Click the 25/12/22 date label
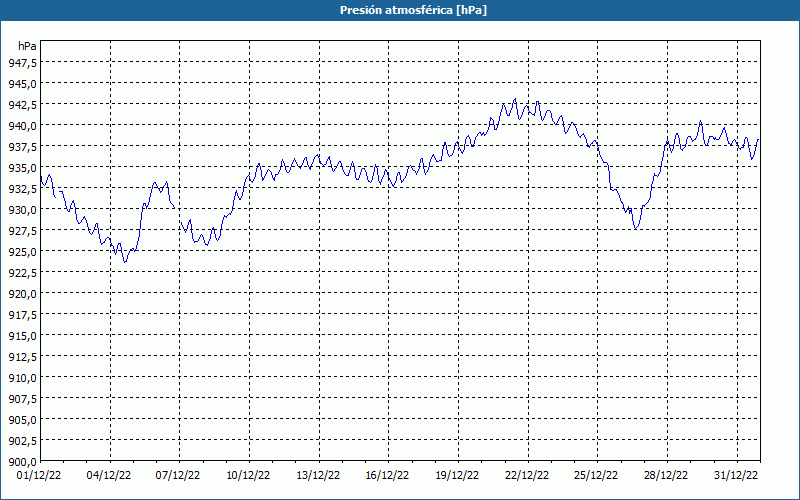Screen dimensions: 800x500 click(x=596, y=475)
